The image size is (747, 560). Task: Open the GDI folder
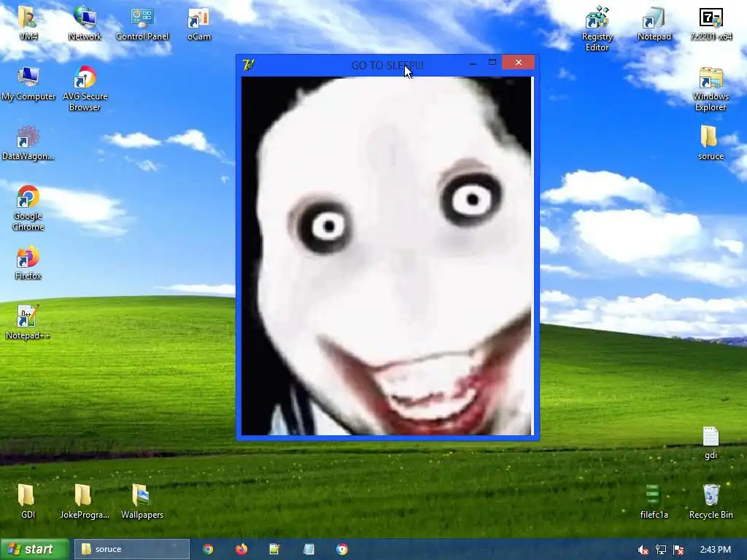click(x=28, y=502)
